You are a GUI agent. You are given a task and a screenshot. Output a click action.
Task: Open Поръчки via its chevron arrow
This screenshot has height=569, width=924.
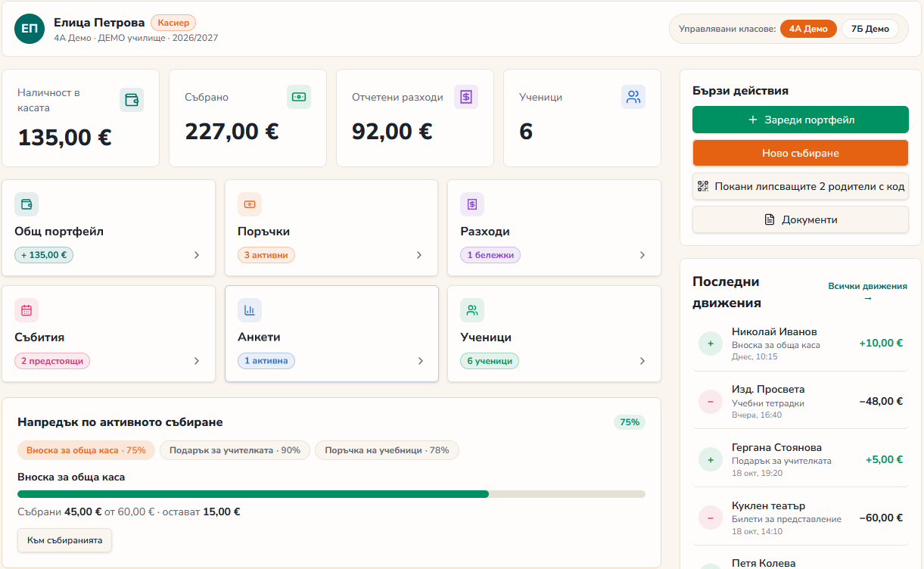[419, 255]
